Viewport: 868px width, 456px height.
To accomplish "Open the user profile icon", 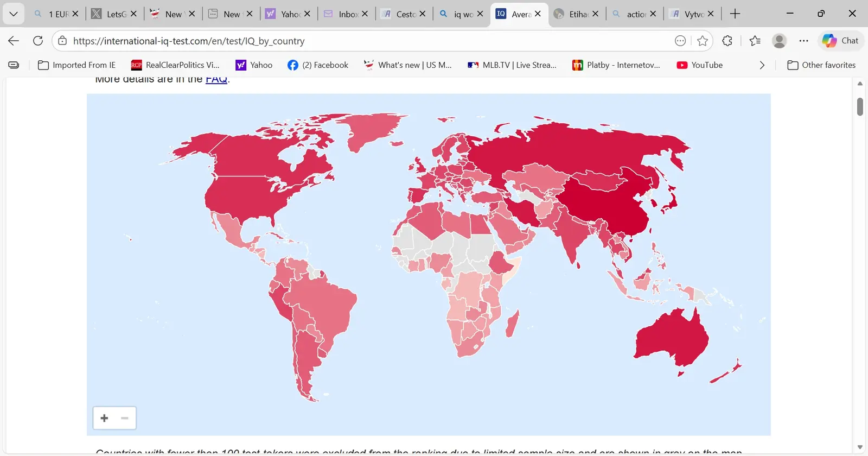I will click(x=779, y=41).
